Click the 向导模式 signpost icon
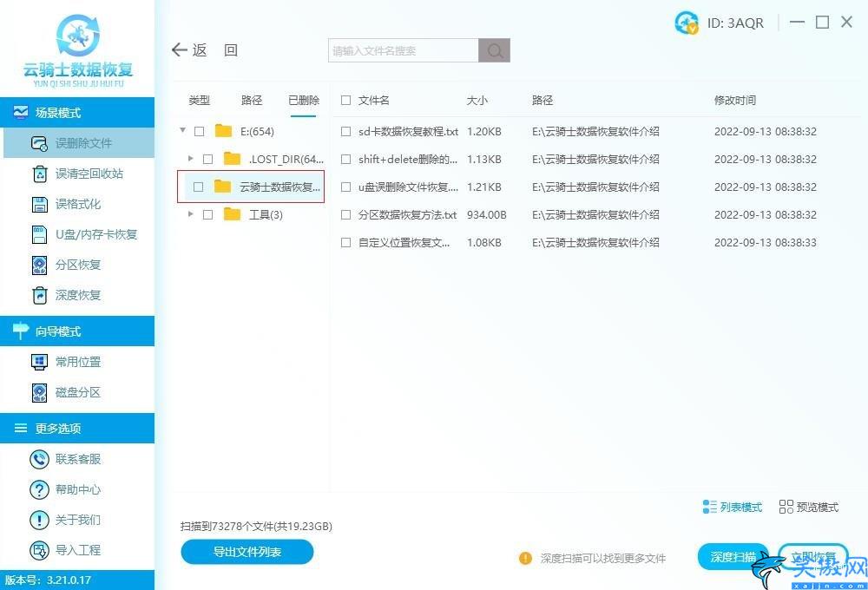868x590 pixels. [21, 331]
